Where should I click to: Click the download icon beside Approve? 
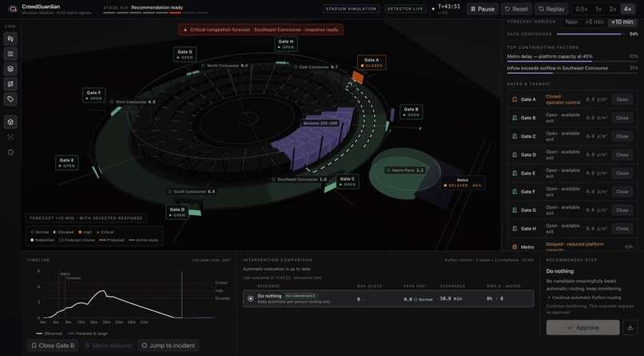coord(630,328)
